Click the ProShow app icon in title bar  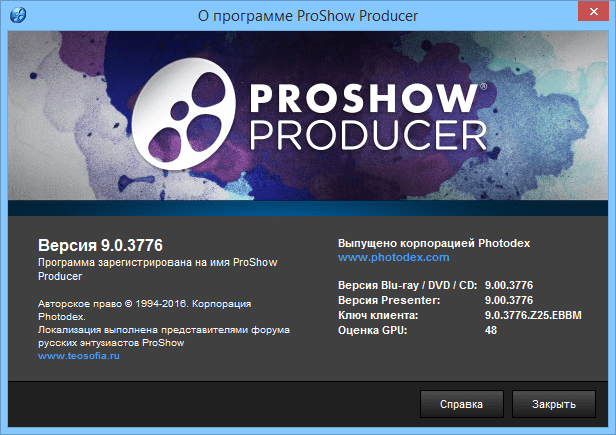click(x=18, y=15)
